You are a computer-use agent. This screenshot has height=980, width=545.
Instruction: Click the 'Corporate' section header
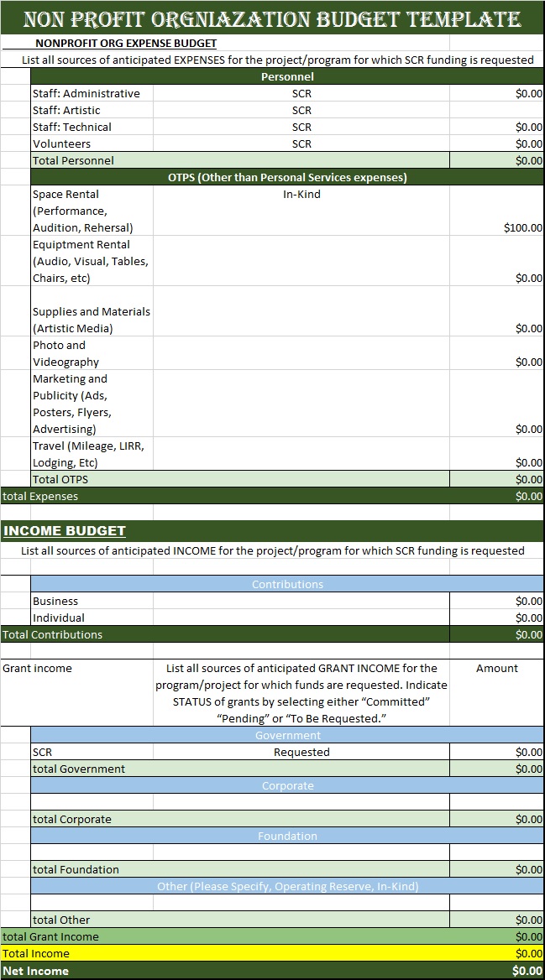tap(287, 785)
